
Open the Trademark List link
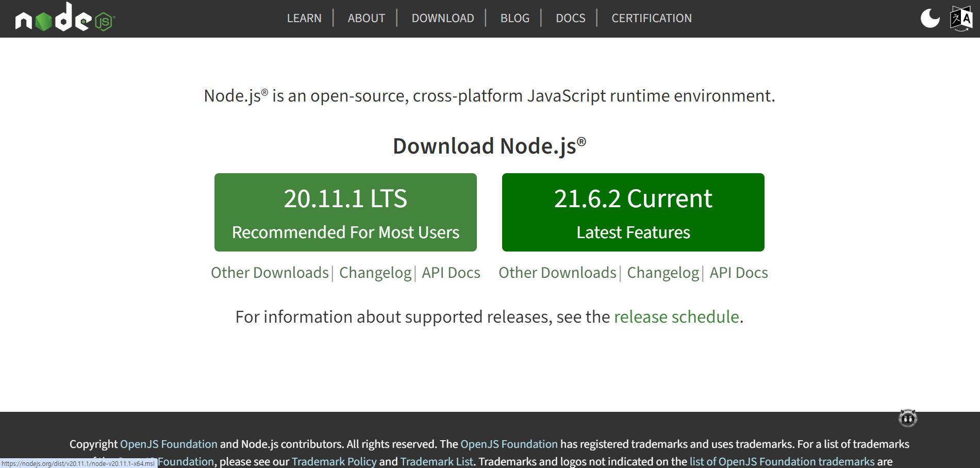437,461
